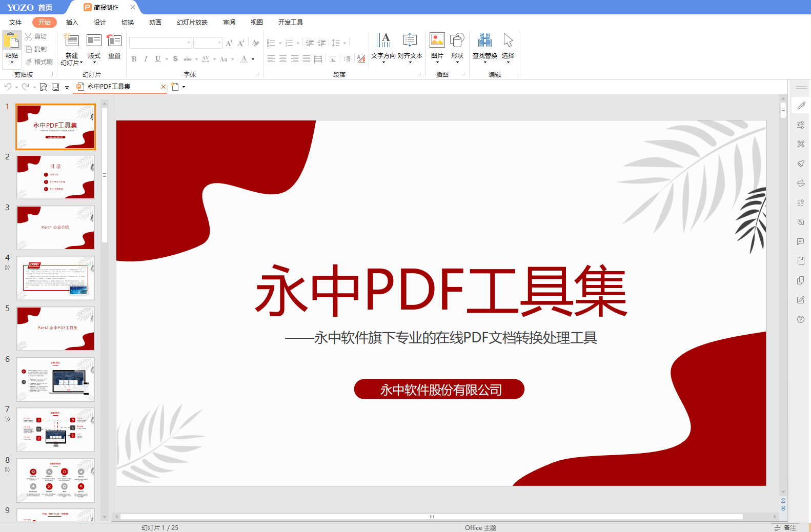Select slide 6 thumbnail in the panel
This screenshot has height=532, width=811.
click(x=55, y=379)
